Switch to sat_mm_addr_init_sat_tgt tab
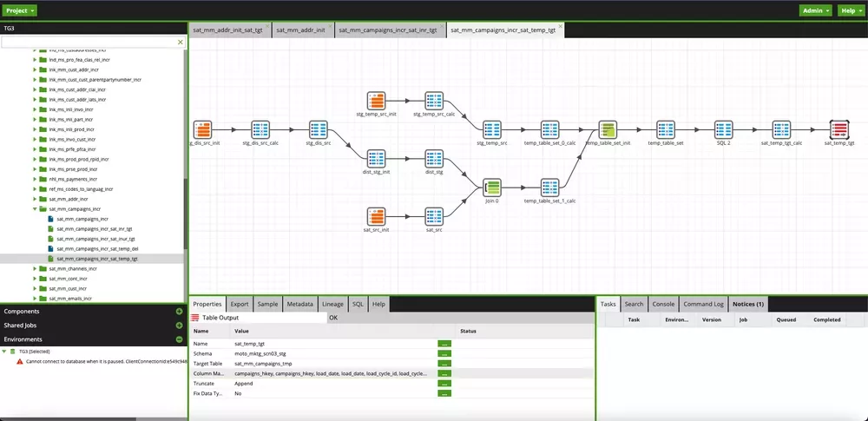This screenshot has width=868, height=421. [227, 30]
